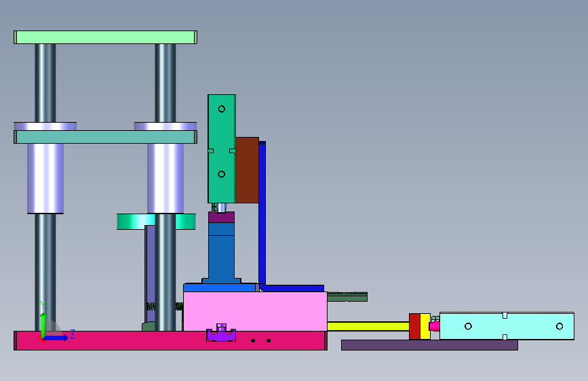Select the light green top plate

105,37
